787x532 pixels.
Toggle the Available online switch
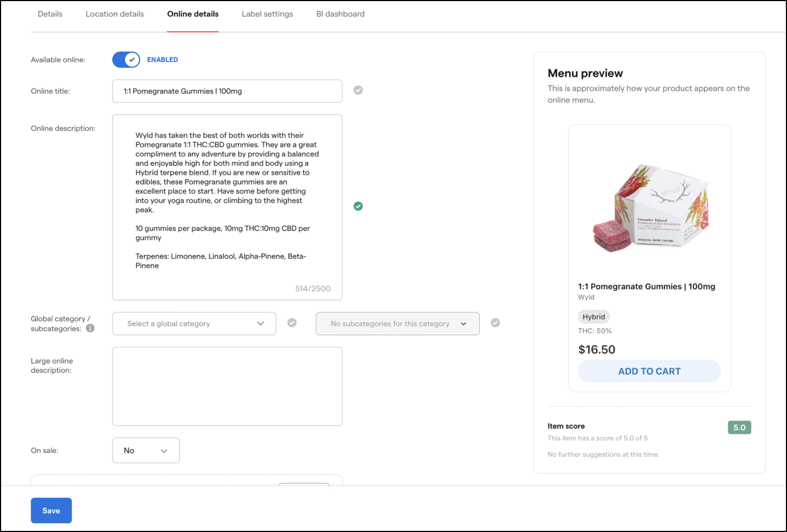[x=126, y=60]
